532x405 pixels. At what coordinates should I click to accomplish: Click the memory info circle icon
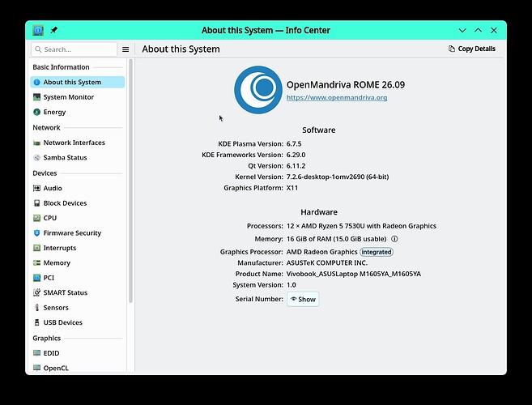394,239
